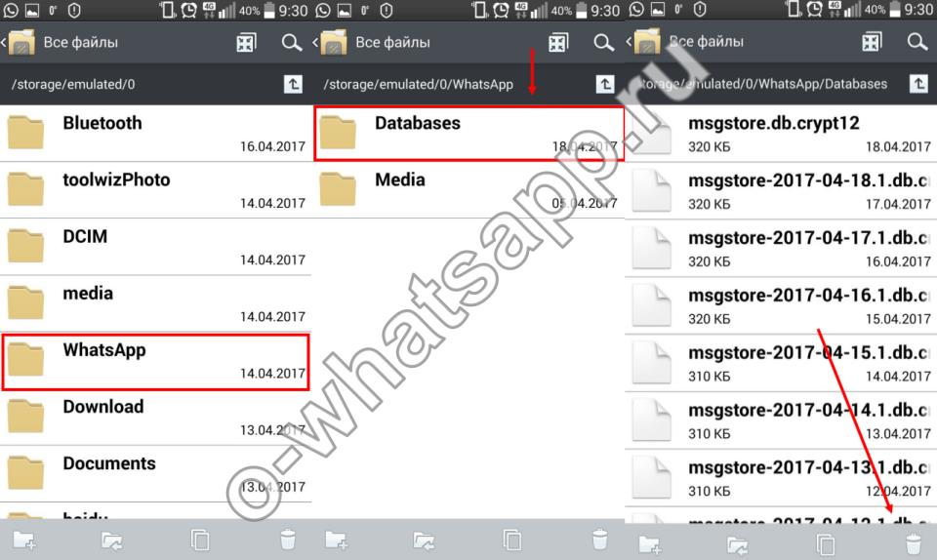Open the Databases folder
The height and width of the screenshot is (560, 937).
click(x=468, y=133)
